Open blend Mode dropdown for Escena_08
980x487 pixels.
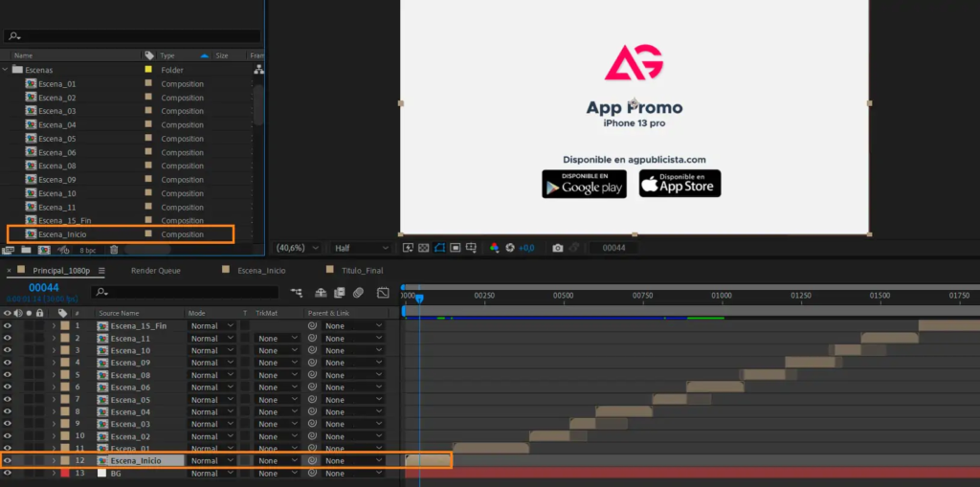[x=212, y=375]
